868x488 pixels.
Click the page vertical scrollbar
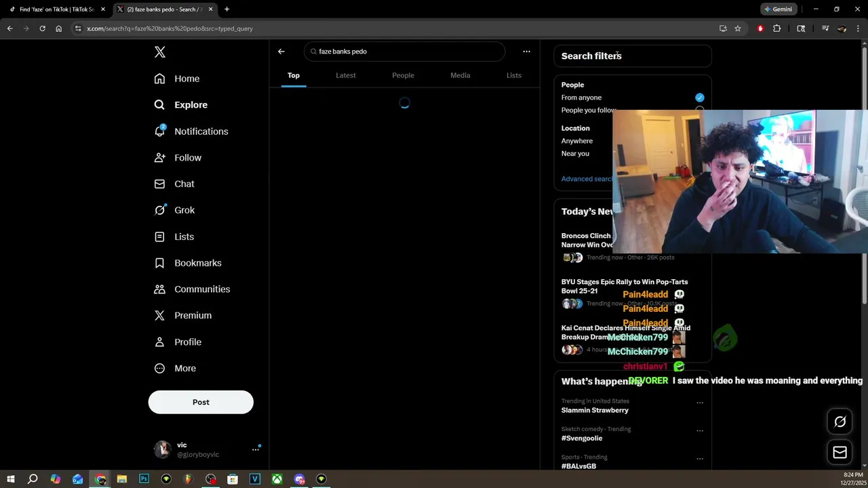(x=864, y=176)
